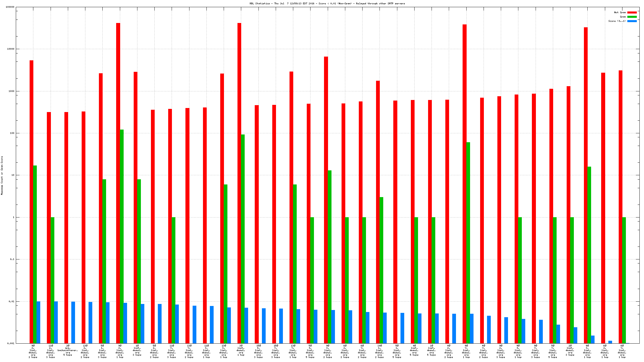This screenshot has height=362, width=644.
Task: Click the 0.001 y-axis tick label
Action: click(x=11, y=343)
